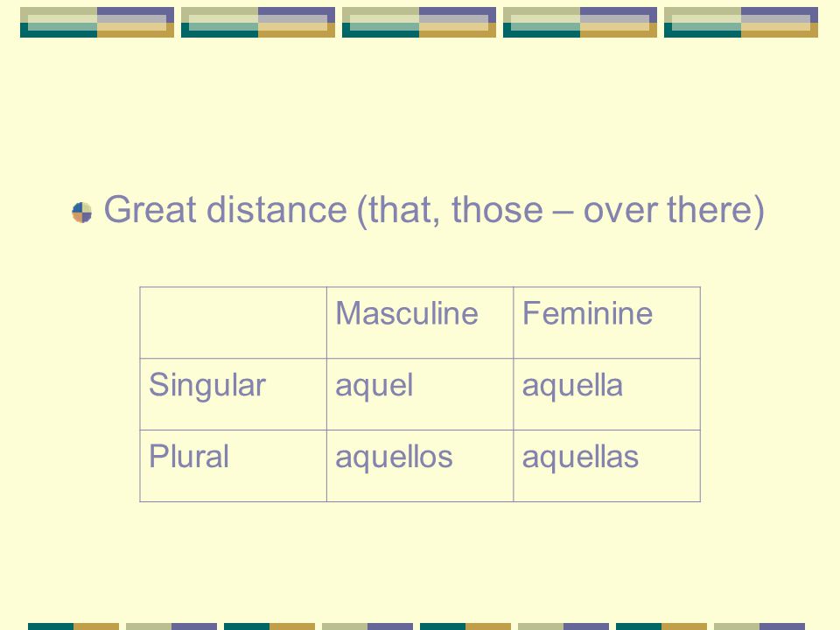Click the round bullet icon beside Great distance

[x=82, y=213]
